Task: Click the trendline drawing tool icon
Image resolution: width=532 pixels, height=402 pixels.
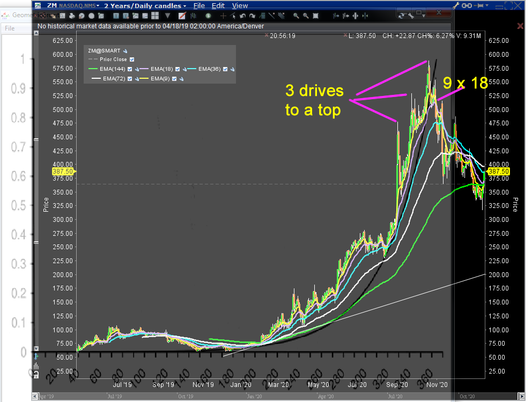Action: [x=271, y=16]
